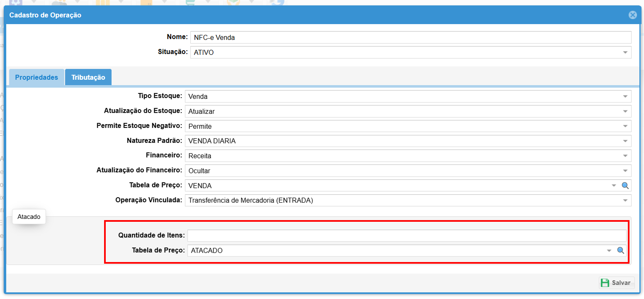The height and width of the screenshot is (299, 644).
Task: Click the dropdown arrow of VENDA price table
Action: click(x=614, y=186)
